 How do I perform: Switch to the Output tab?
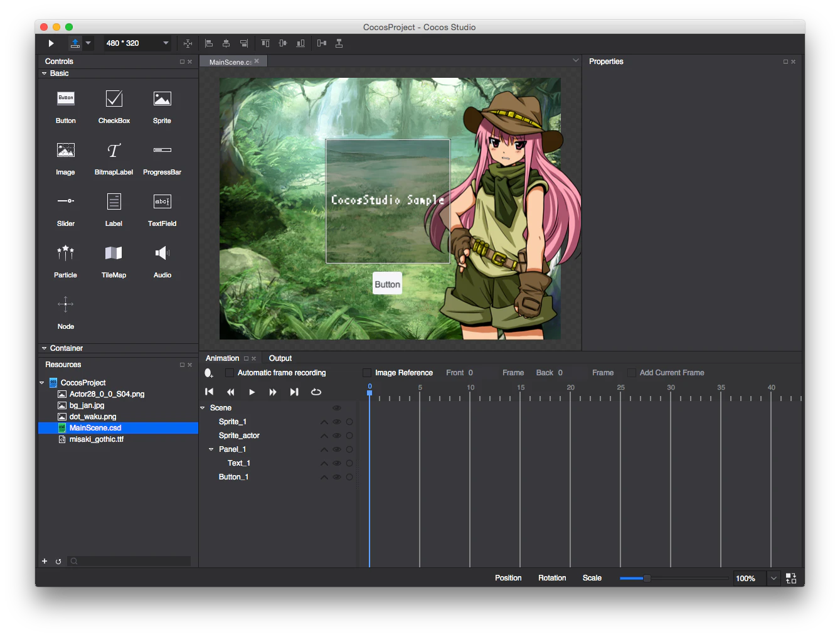[280, 358]
